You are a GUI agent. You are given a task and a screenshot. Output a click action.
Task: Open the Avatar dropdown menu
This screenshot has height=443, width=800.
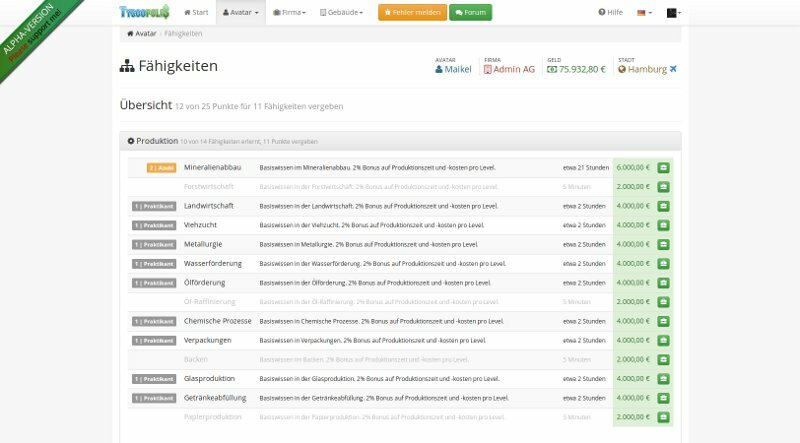tap(240, 13)
